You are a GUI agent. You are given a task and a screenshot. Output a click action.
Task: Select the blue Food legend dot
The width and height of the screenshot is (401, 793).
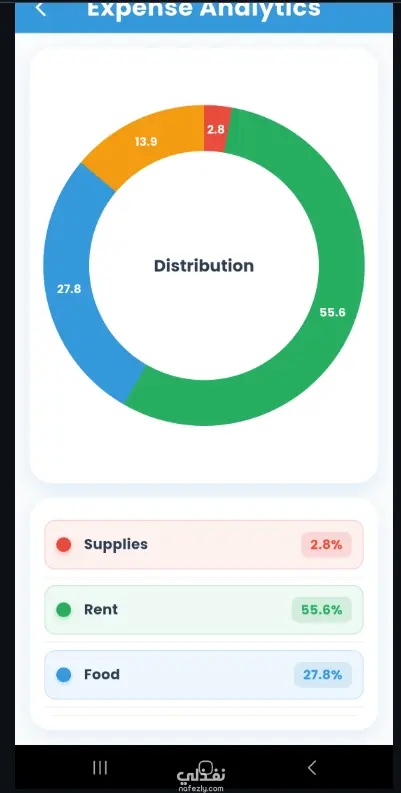(64, 675)
